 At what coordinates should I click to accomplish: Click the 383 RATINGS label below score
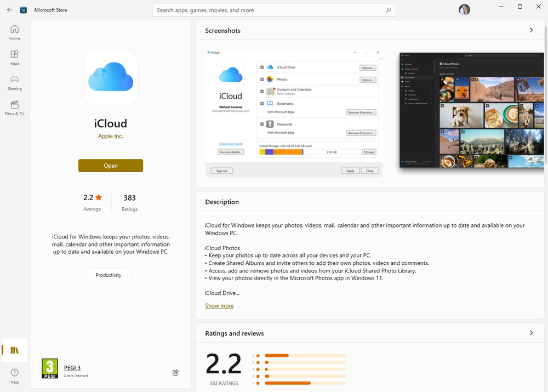224,383
